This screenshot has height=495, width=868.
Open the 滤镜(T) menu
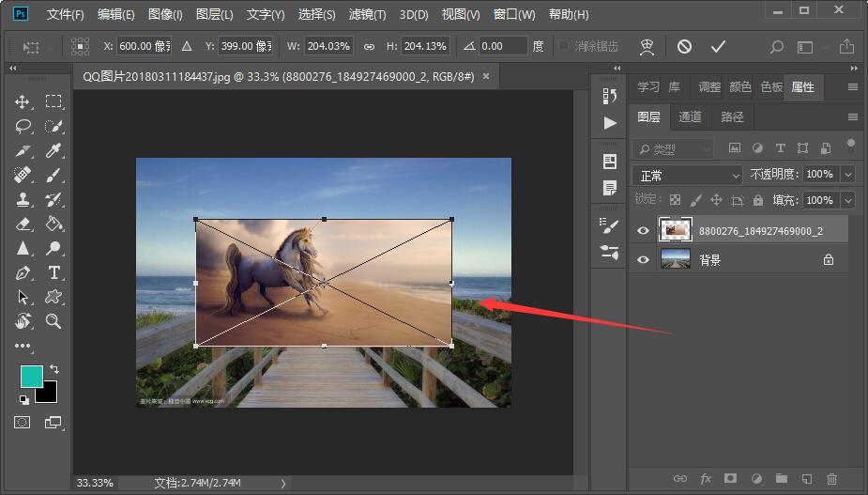[x=367, y=14]
